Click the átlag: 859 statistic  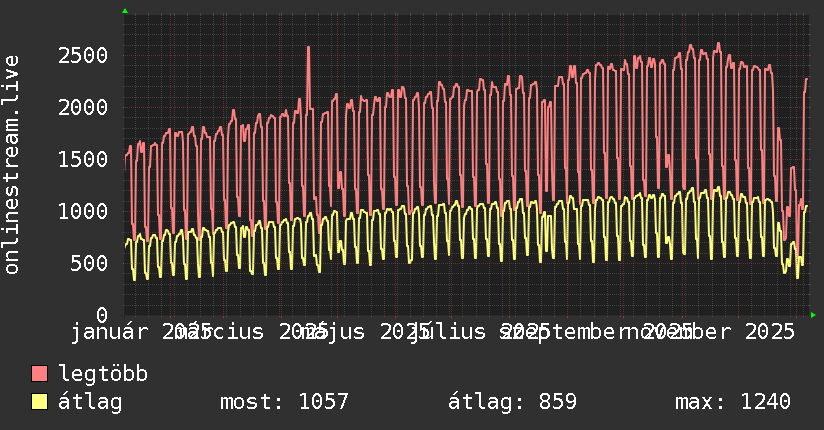click(x=512, y=402)
